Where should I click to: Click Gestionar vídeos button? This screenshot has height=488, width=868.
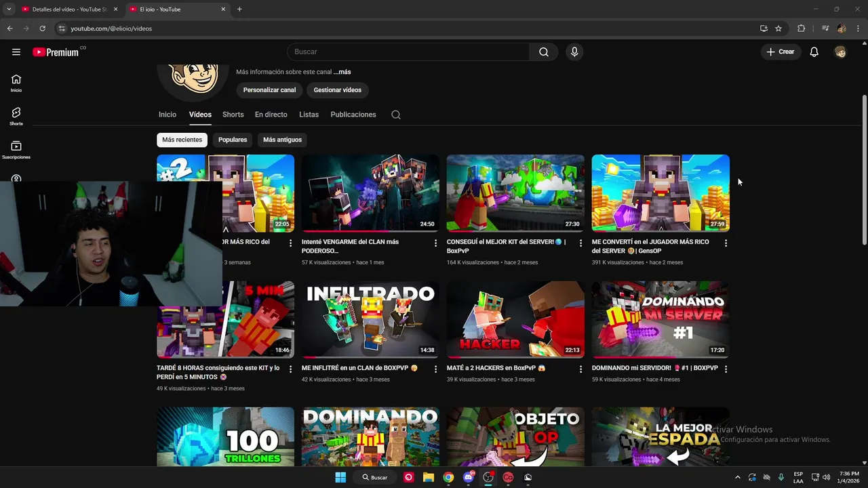(x=338, y=90)
